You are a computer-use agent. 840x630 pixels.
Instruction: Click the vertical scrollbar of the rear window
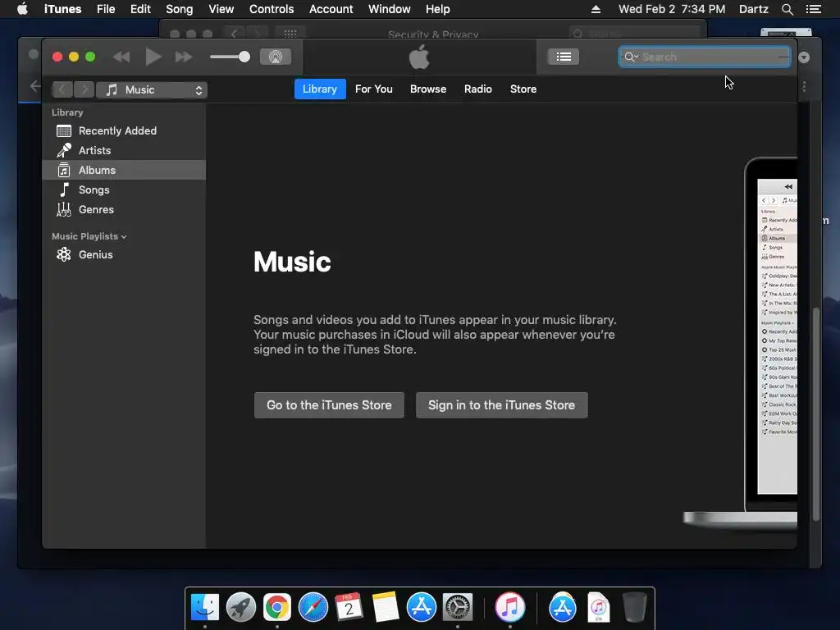point(816,413)
